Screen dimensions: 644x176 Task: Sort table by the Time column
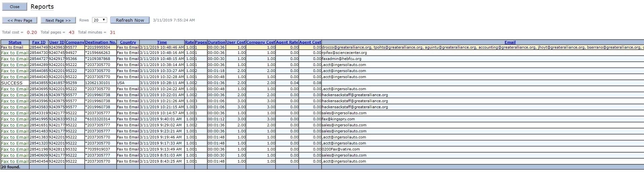[162, 42]
